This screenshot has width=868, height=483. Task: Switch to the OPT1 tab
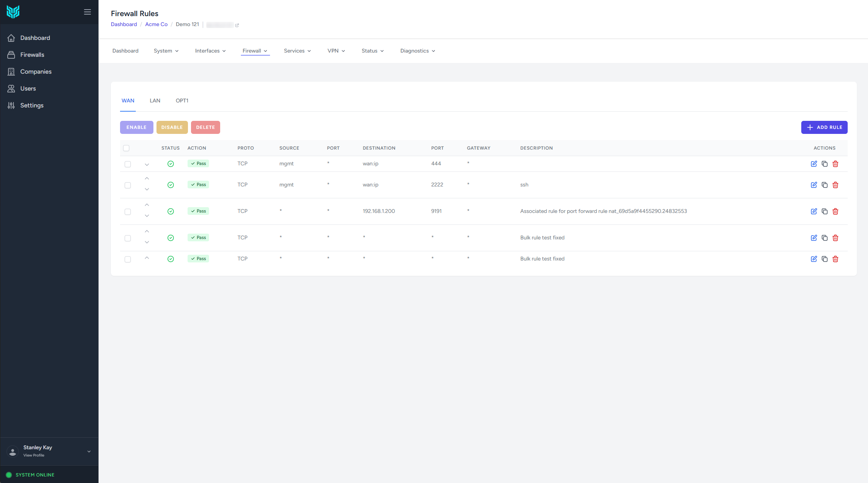click(182, 101)
